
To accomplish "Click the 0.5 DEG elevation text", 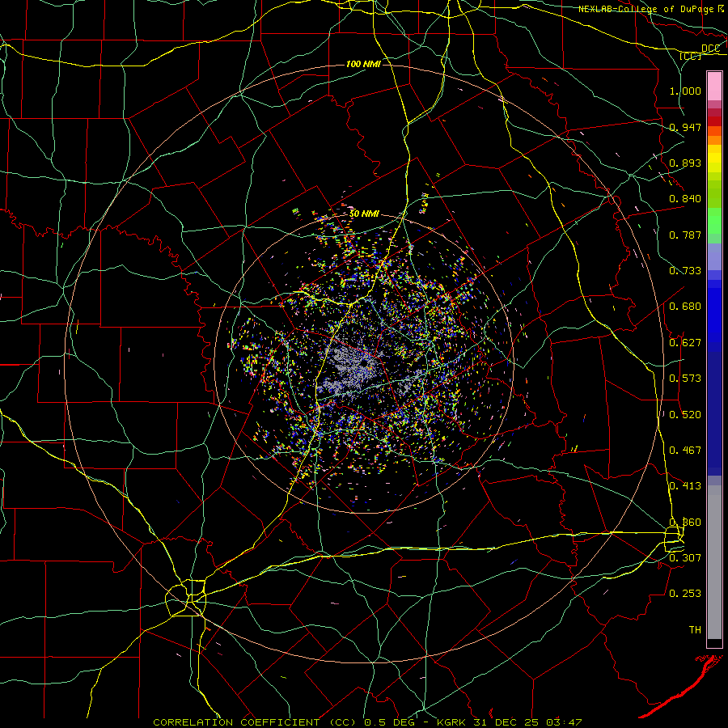I will 389,722.
